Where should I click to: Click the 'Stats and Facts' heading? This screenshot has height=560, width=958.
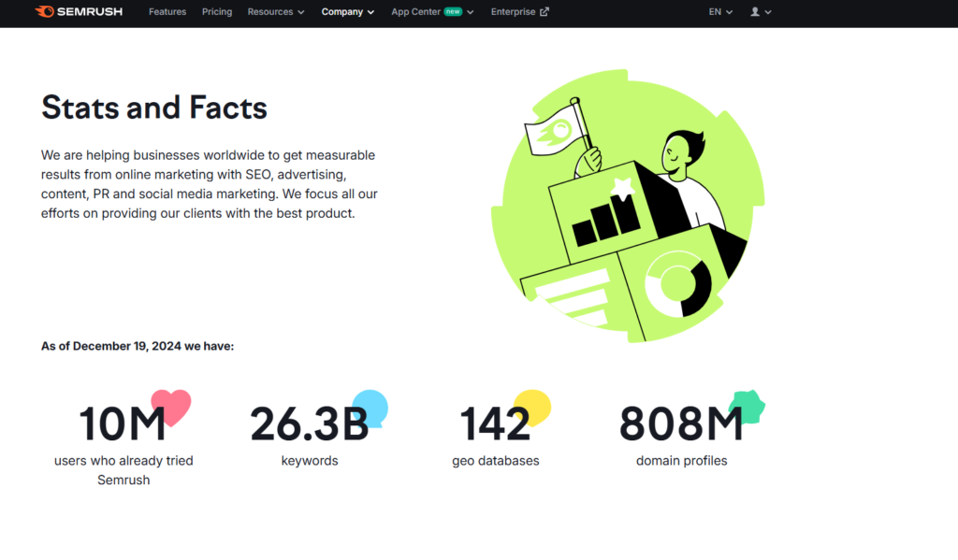click(x=154, y=108)
